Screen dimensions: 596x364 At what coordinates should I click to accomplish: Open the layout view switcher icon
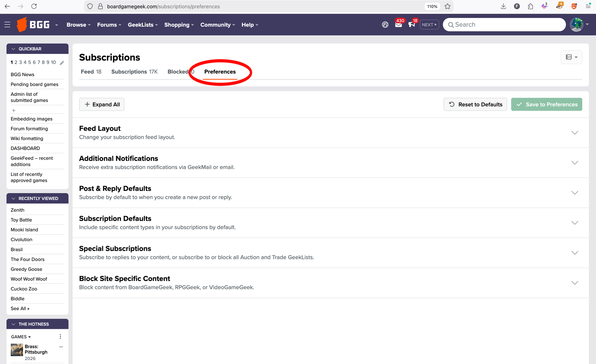[x=571, y=57]
